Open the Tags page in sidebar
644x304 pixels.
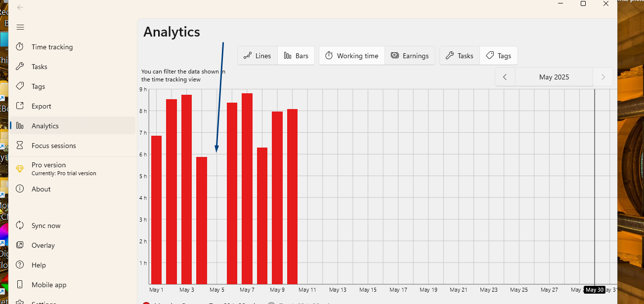pos(38,86)
